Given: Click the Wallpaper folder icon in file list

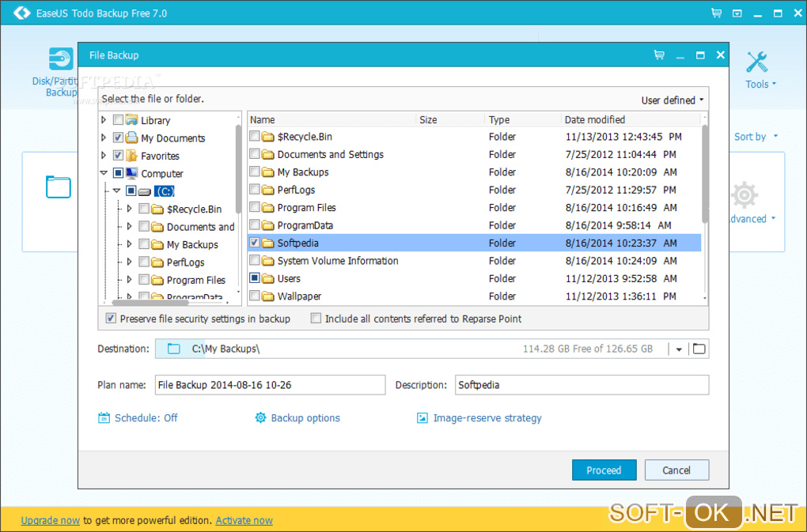Looking at the screenshot, I should click(x=267, y=296).
